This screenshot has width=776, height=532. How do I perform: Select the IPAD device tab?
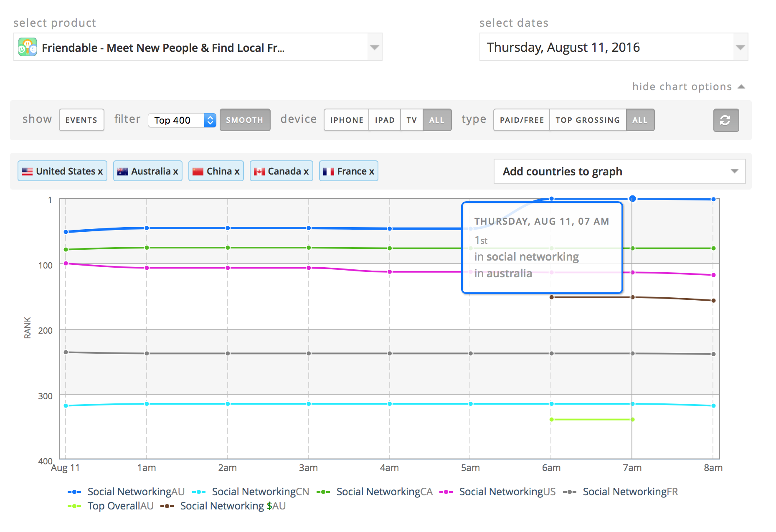click(x=385, y=120)
